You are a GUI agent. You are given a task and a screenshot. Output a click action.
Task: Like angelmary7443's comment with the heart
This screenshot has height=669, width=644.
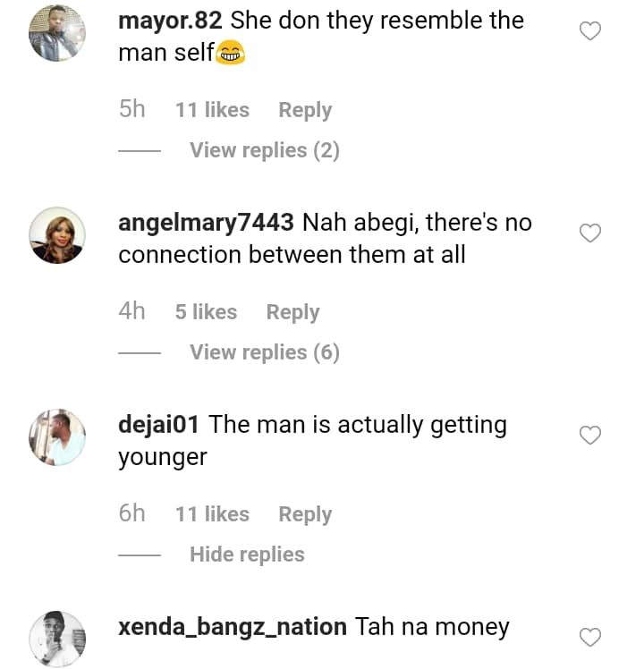[590, 233]
